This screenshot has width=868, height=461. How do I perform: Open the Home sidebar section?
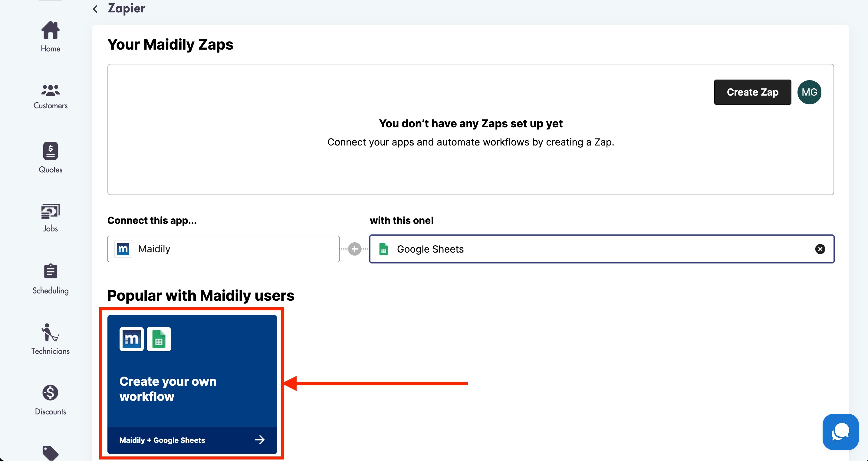pos(50,37)
